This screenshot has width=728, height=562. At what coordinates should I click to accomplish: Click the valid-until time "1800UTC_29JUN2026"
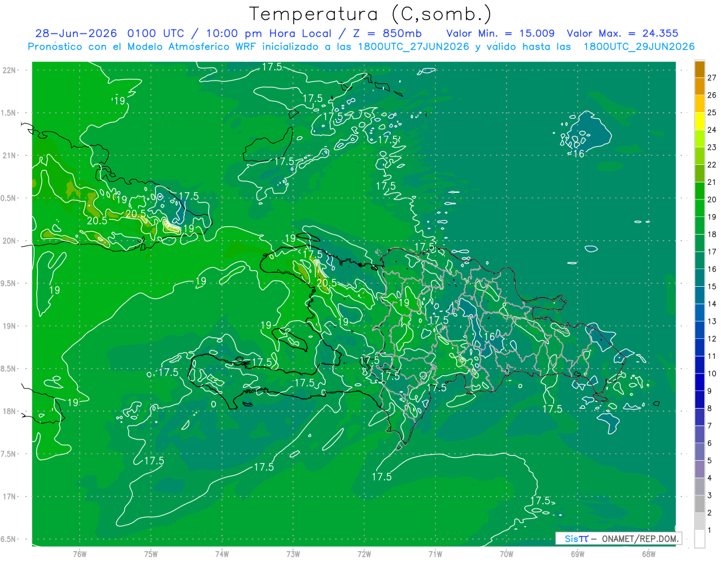tap(639, 47)
